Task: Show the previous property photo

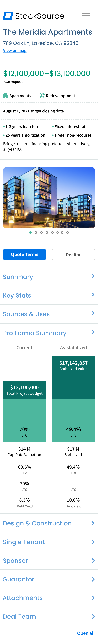Action: (9, 199)
